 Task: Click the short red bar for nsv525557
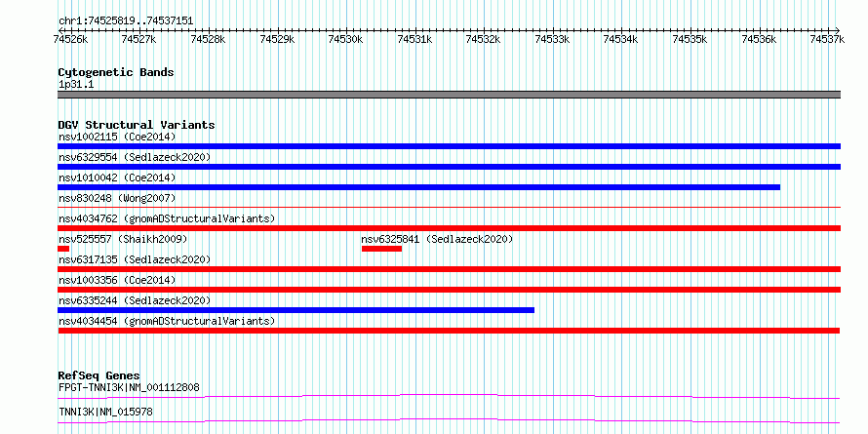tap(63, 249)
